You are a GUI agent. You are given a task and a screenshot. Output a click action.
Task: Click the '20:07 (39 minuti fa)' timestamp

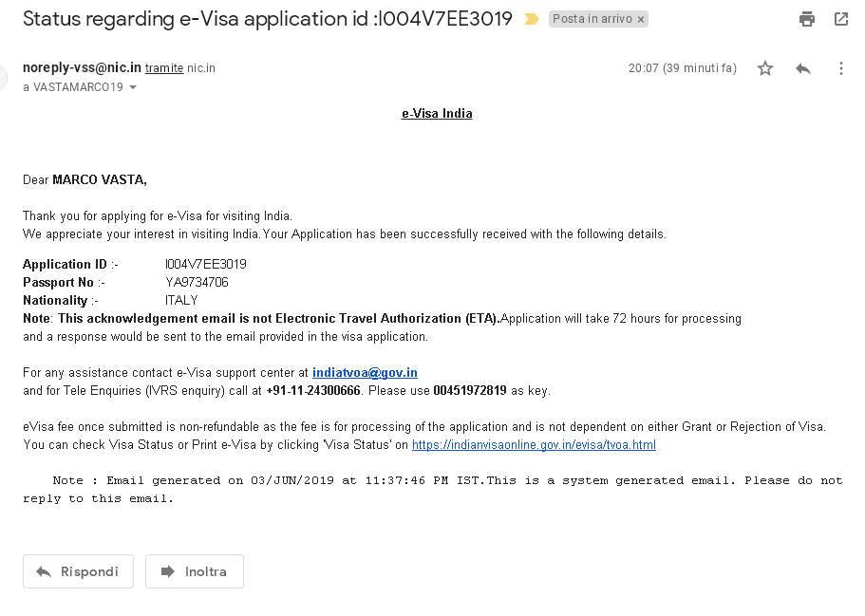pyautogui.click(x=682, y=68)
